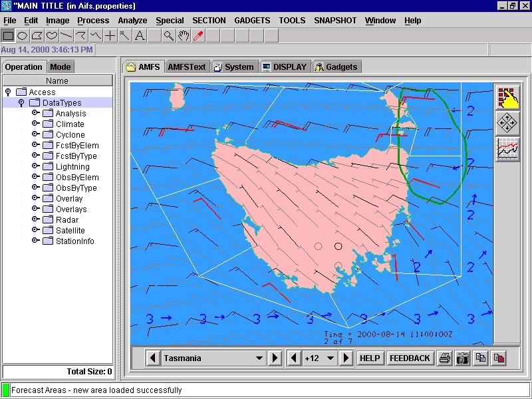Click the grid selection hand icon

(x=507, y=98)
